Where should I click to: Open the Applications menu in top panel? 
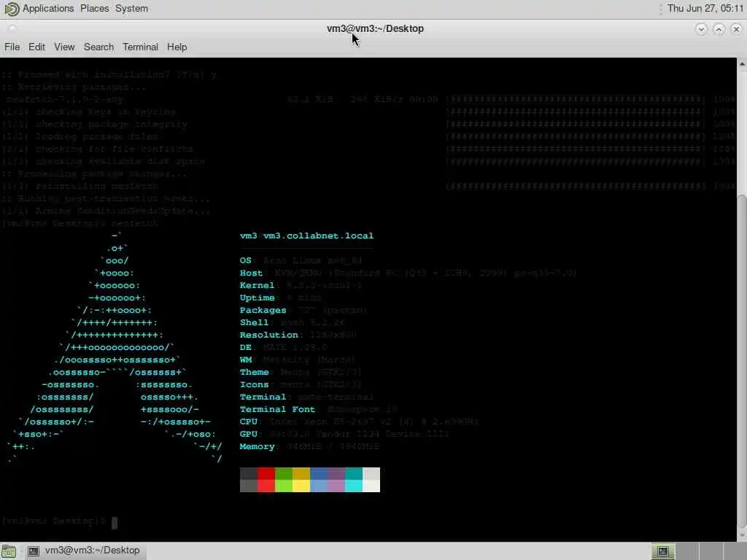pos(48,9)
